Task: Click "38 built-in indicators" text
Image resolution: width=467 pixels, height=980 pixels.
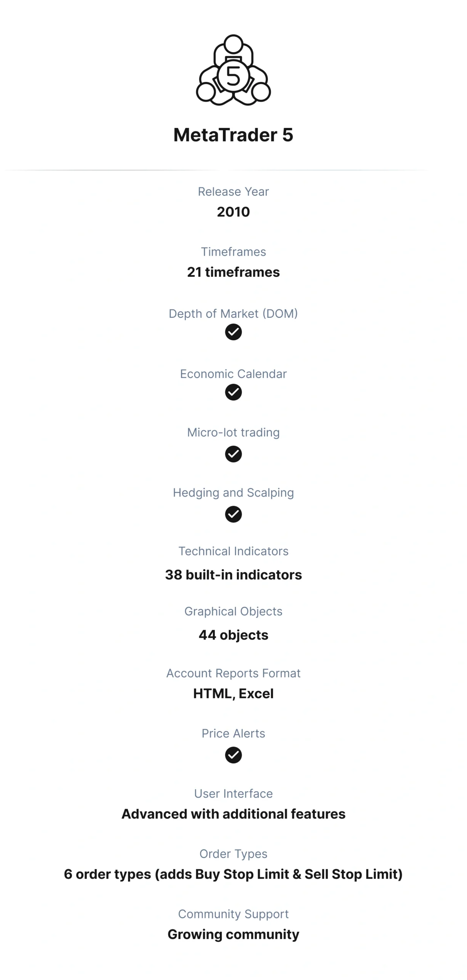Action: (x=233, y=575)
